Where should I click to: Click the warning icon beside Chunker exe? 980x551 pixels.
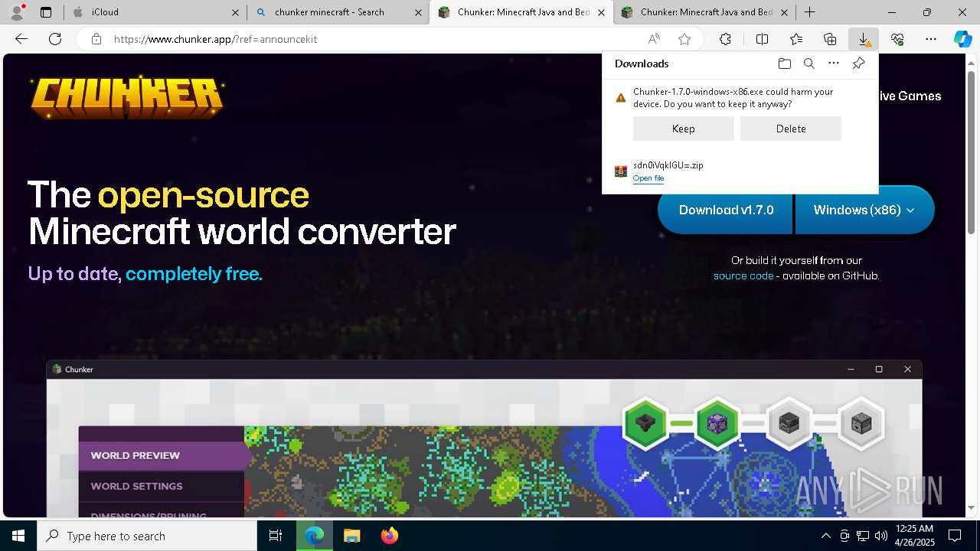coord(621,98)
